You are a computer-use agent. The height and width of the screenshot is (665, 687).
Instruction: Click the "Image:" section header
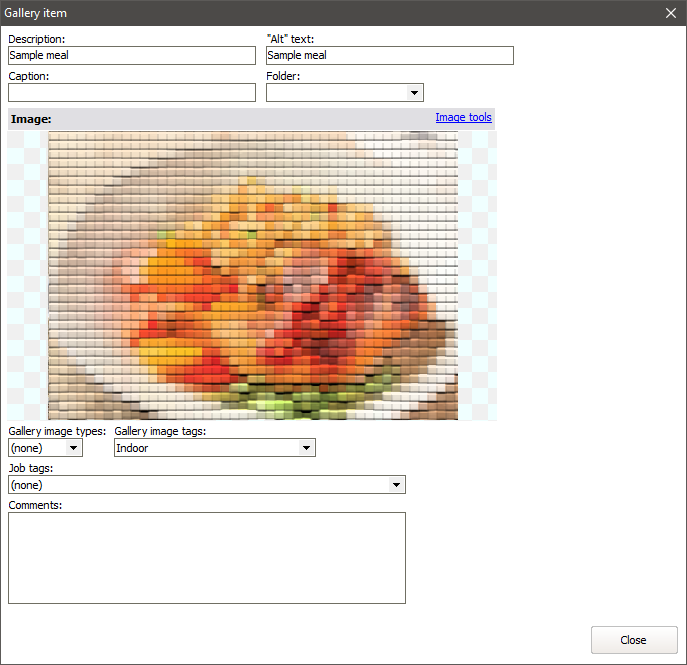tap(31, 119)
